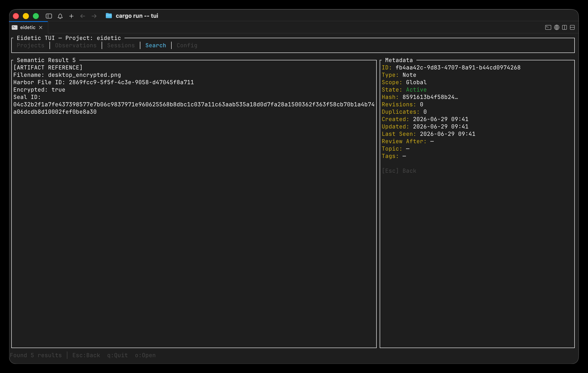Select the Search tab
The image size is (588, 373).
tap(156, 45)
